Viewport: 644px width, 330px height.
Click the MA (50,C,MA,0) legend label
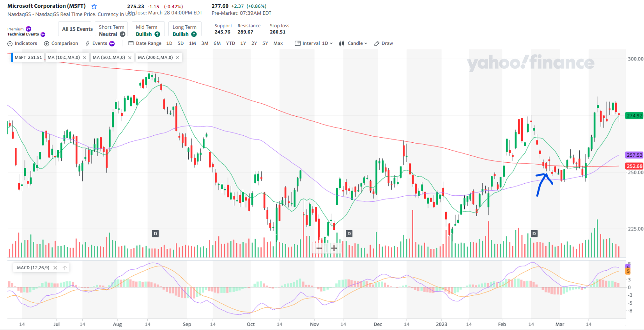tap(109, 58)
